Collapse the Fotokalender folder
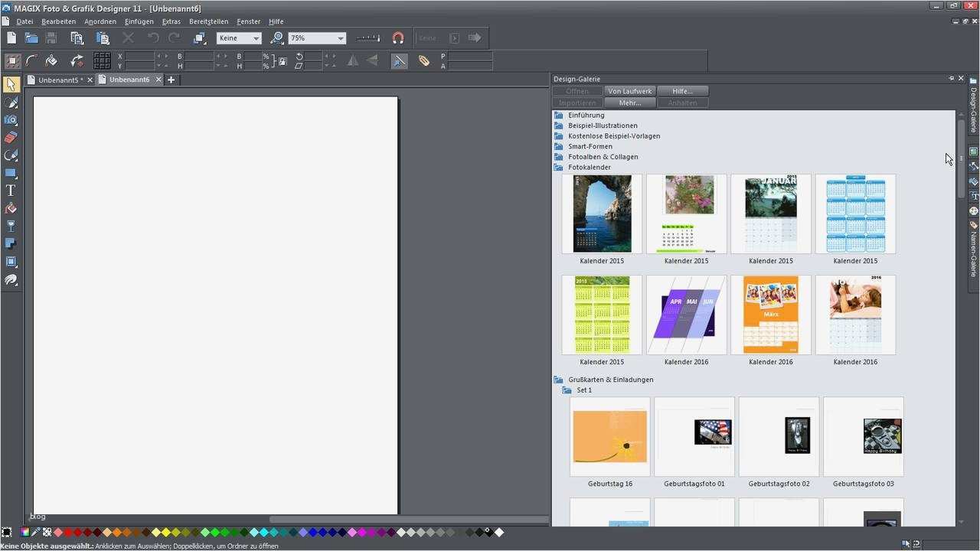The image size is (980, 551). click(x=559, y=167)
